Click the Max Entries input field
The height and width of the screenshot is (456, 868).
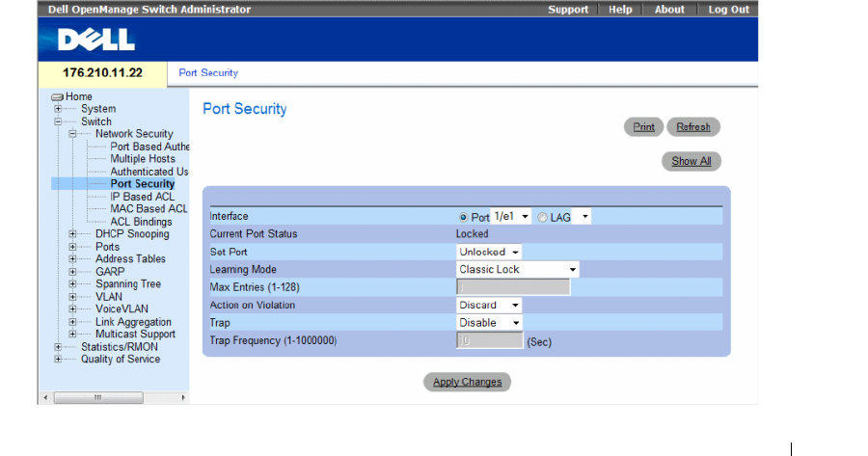513,287
